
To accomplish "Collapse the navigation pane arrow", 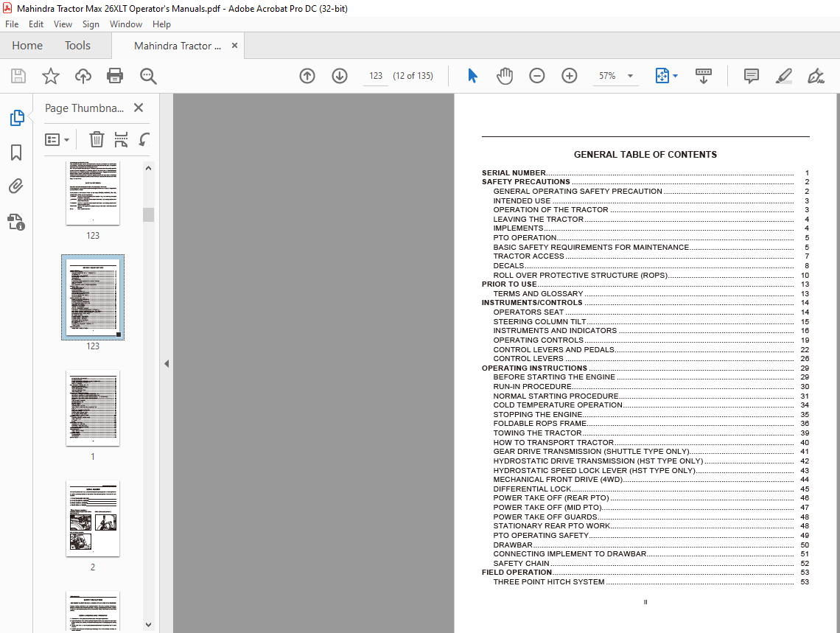I will pyautogui.click(x=167, y=363).
